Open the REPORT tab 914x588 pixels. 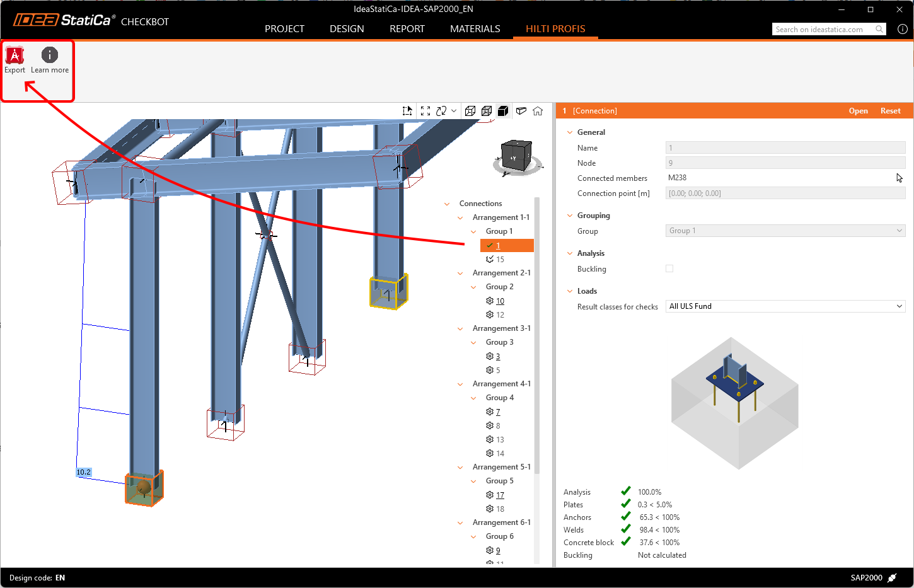407,29
